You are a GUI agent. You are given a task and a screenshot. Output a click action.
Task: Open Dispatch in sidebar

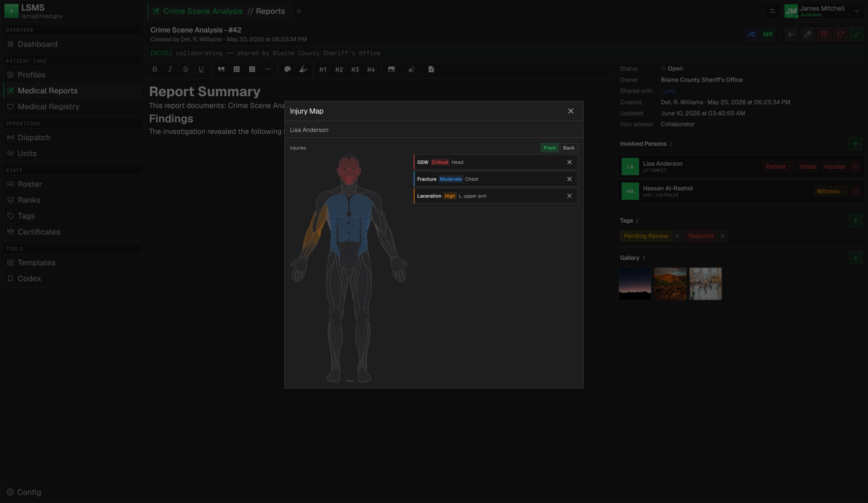[x=72, y=137]
